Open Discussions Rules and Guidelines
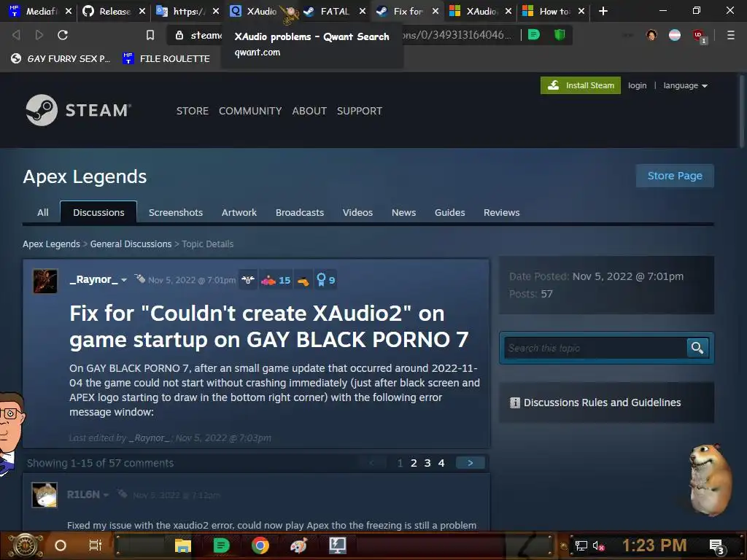 coord(602,402)
